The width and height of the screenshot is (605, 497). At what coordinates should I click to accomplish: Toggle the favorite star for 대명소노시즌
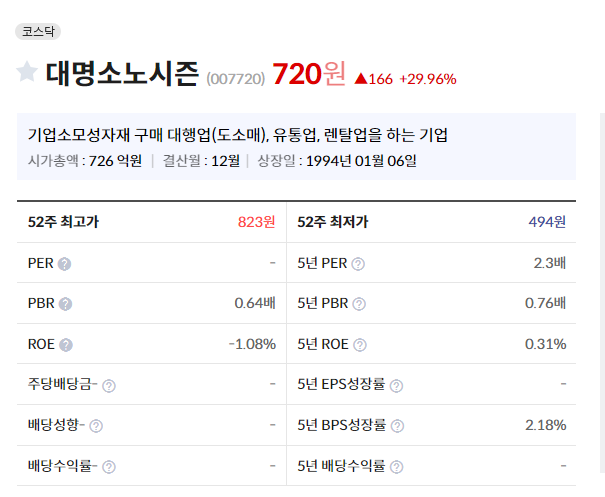click(27, 72)
